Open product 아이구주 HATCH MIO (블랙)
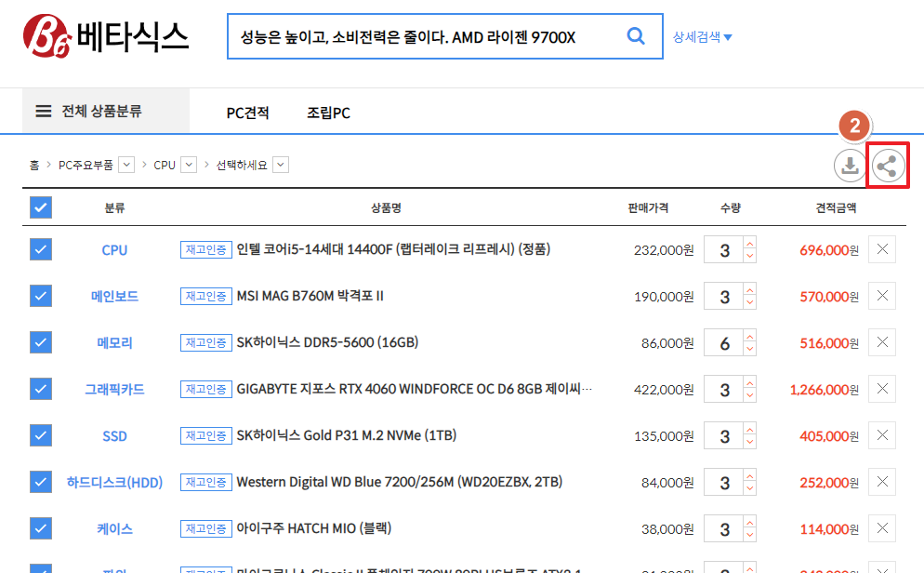The height and width of the screenshot is (573, 924). tap(313, 528)
